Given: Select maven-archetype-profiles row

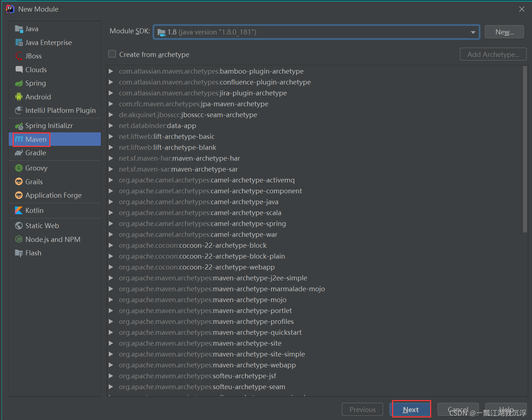Looking at the screenshot, I should 315,321.
